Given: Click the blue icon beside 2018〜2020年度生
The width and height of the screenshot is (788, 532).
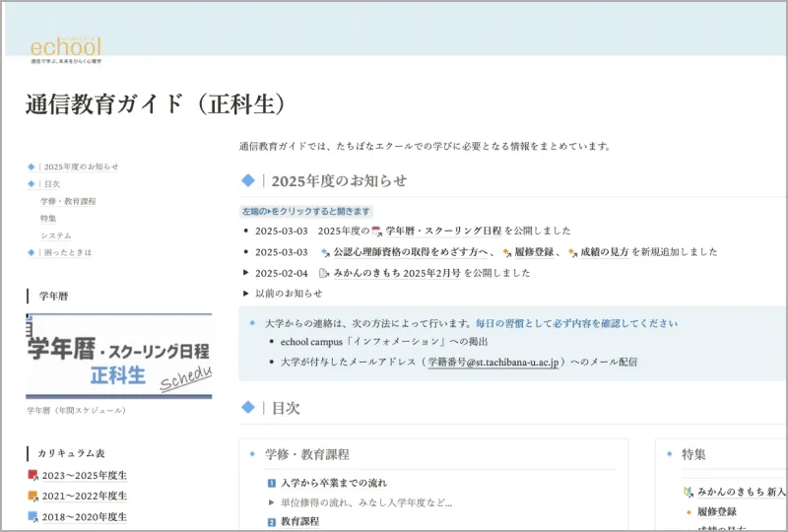Looking at the screenshot, I should (x=33, y=516).
